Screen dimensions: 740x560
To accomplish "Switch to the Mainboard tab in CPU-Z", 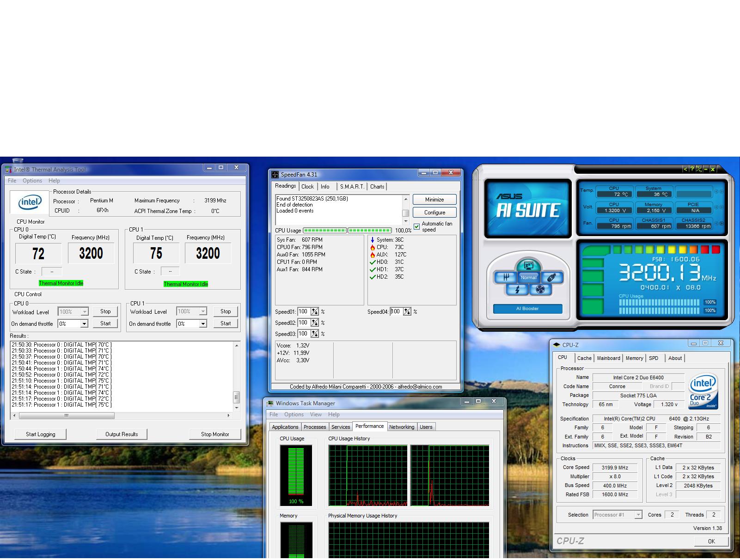I will (x=609, y=358).
